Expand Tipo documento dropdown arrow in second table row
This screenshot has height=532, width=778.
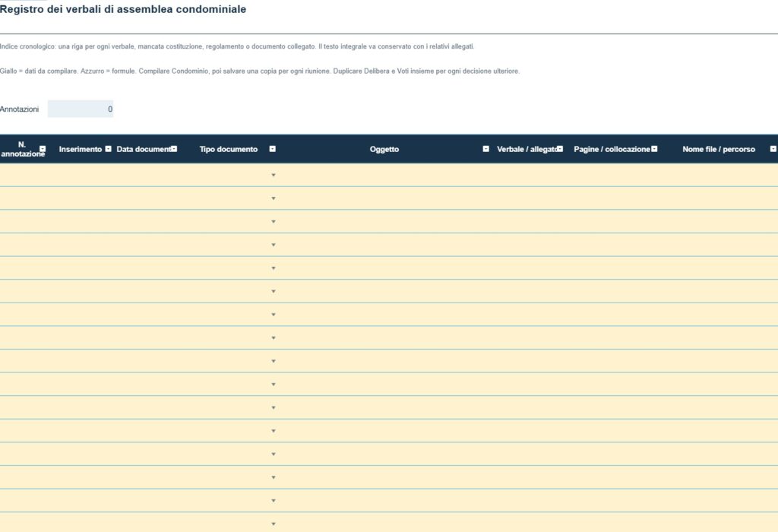pyautogui.click(x=274, y=198)
